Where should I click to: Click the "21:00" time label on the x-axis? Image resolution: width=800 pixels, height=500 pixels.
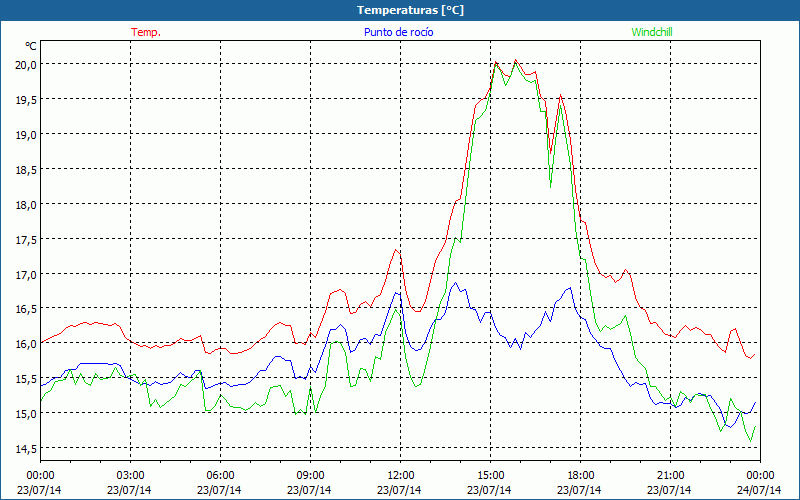(x=670, y=476)
